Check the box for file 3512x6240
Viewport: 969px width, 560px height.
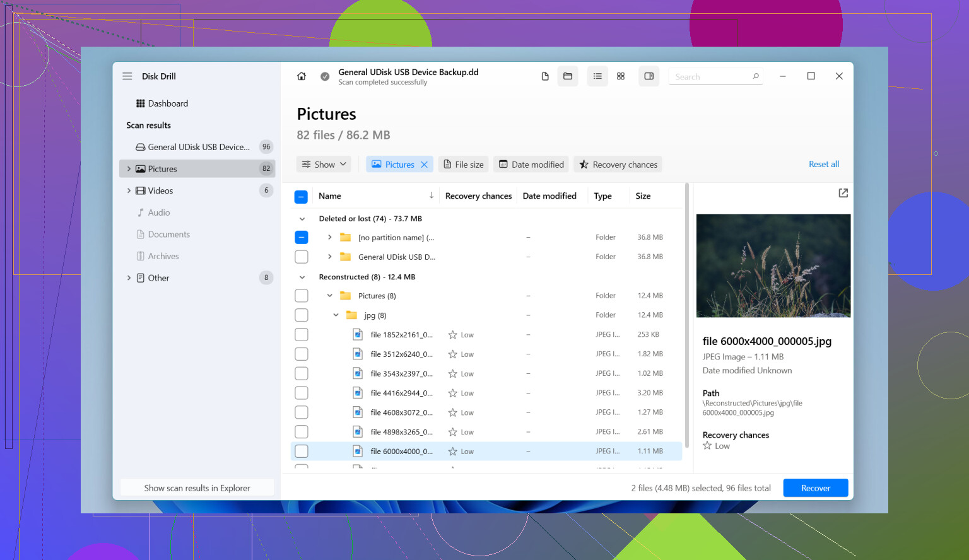(302, 354)
